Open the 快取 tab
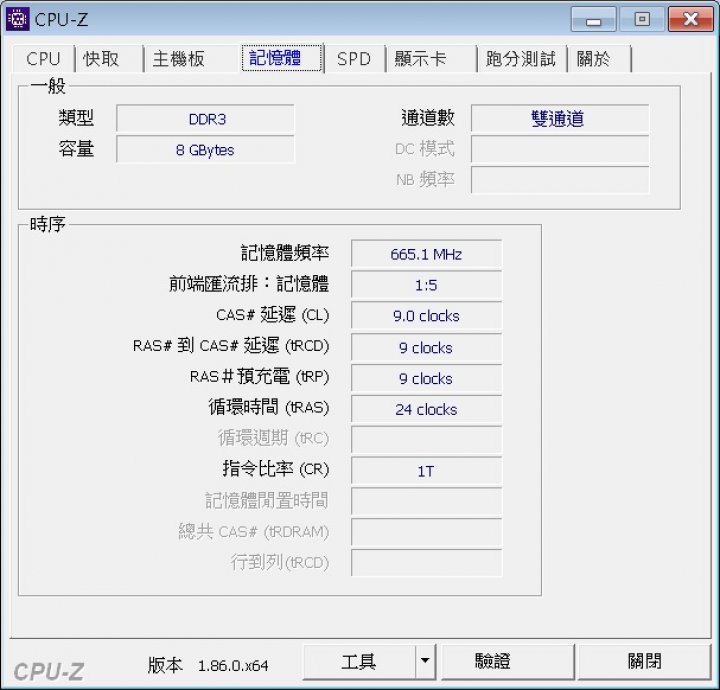This screenshot has width=720, height=690. tap(108, 59)
